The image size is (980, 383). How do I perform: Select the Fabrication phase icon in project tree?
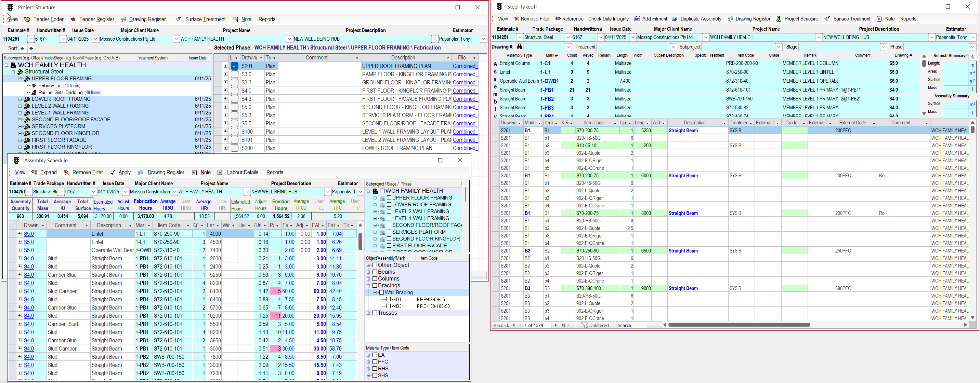34,85
